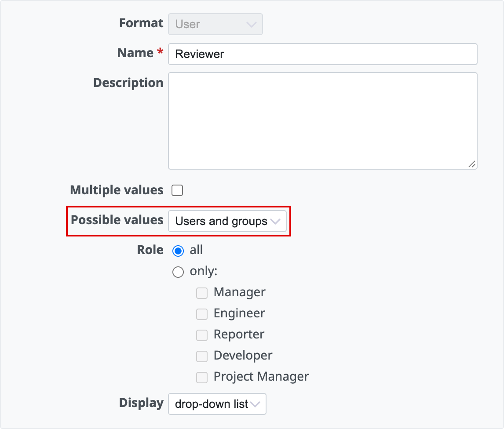Select the Role 'only:' radio button
The image size is (504, 429).
point(178,272)
